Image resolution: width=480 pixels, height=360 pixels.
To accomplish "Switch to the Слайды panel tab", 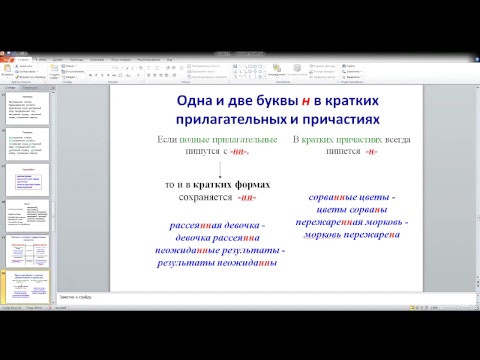I will 10,88.
